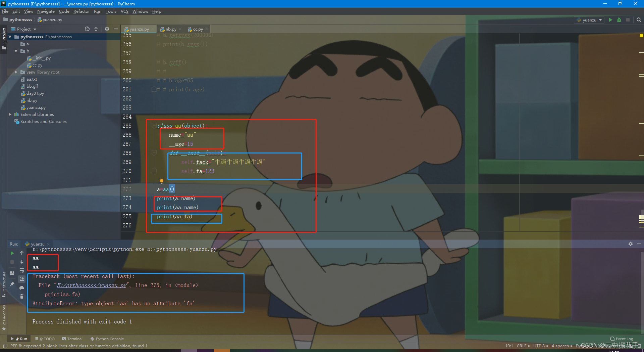Open Project panel settings gear
The height and width of the screenshot is (352, 644).
[x=107, y=29]
